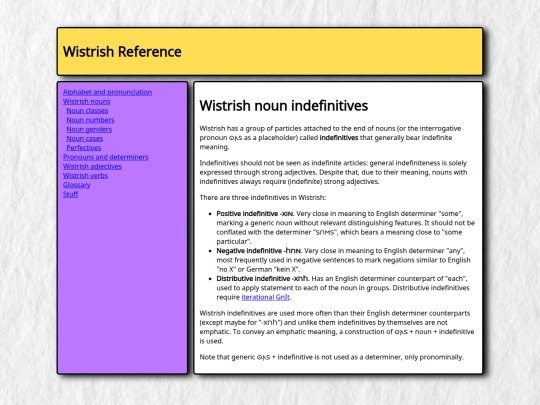Click the paragraph starting 'Note that generic'

click(331, 357)
